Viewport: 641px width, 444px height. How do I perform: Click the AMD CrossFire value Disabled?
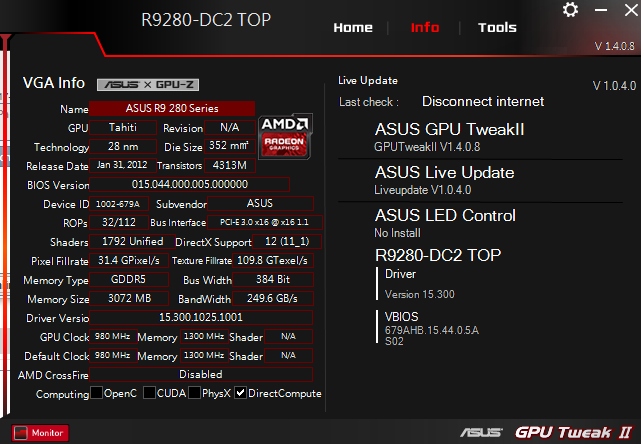(x=201, y=374)
